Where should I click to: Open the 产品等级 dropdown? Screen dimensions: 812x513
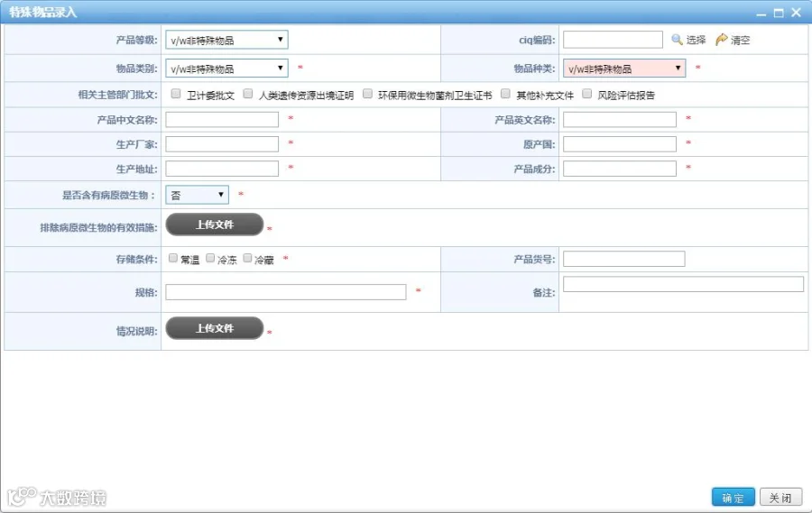tap(226, 40)
